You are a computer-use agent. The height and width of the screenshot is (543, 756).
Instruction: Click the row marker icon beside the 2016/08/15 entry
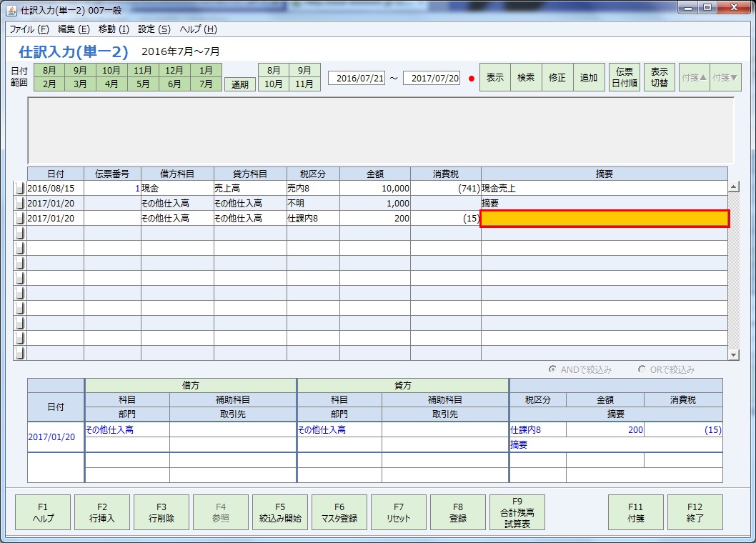(20, 187)
